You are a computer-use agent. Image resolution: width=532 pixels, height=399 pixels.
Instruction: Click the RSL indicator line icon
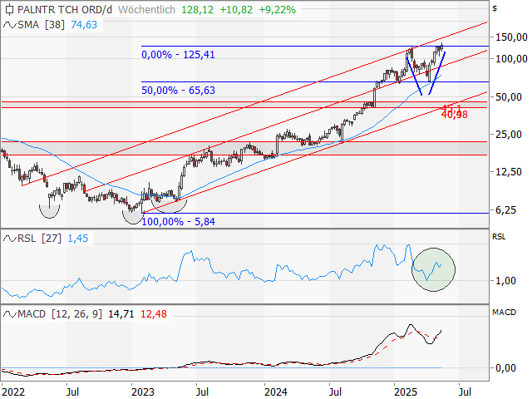point(9,239)
